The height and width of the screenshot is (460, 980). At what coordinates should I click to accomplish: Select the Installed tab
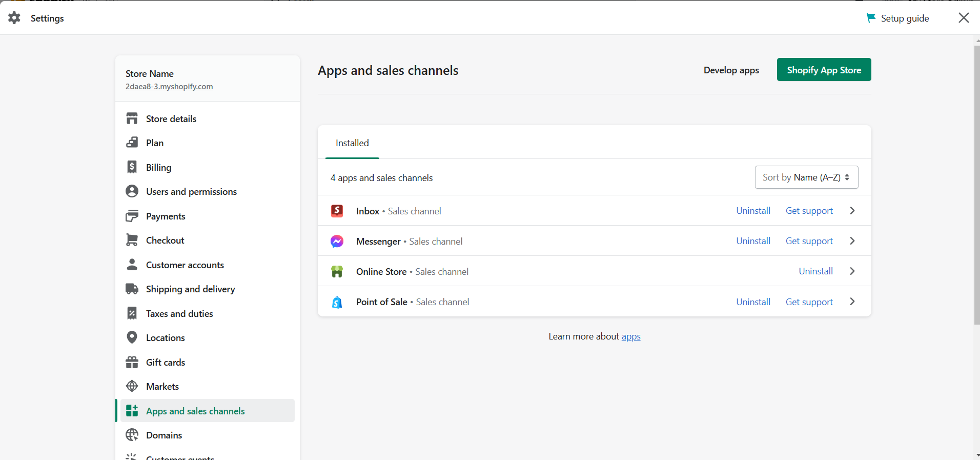pos(352,143)
